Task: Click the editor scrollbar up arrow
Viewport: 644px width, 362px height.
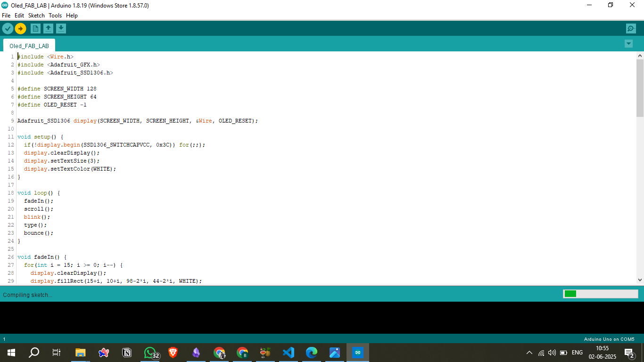Action: (x=640, y=56)
